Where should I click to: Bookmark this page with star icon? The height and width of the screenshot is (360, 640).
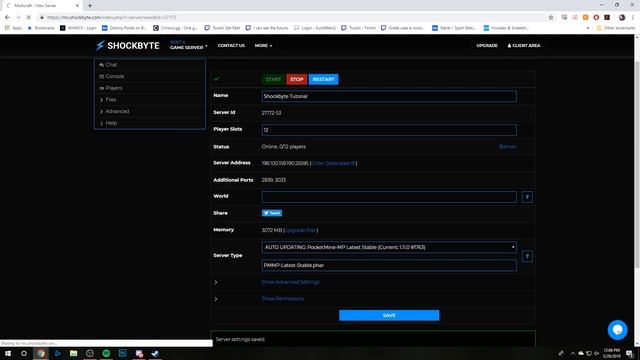coord(551,17)
